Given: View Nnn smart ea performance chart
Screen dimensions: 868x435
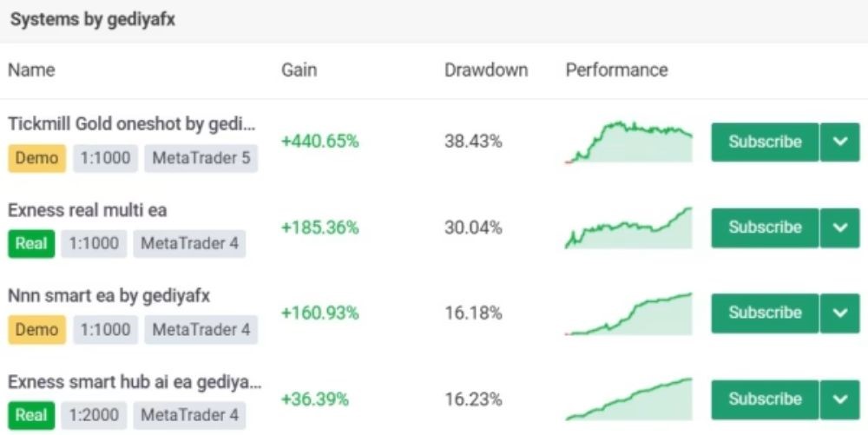Looking at the screenshot, I should (x=628, y=313).
